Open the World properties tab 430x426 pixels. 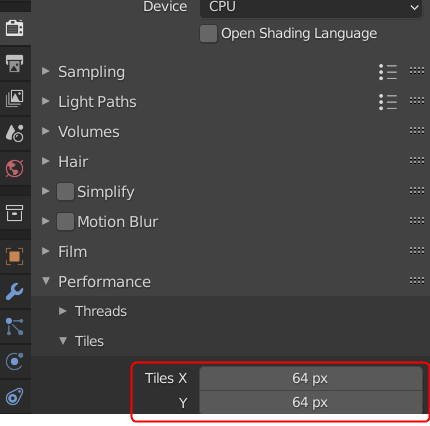(x=15, y=168)
